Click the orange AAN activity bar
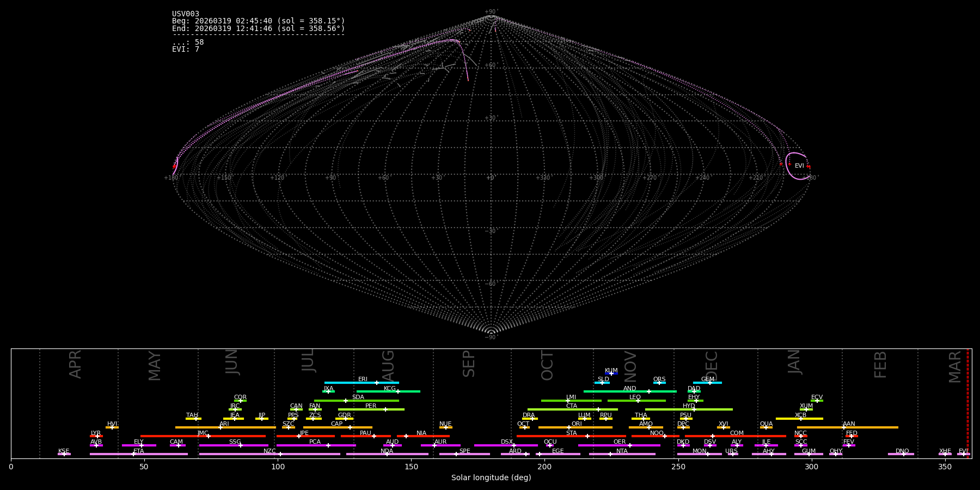Screen dimensions: 980x490 coord(848,427)
